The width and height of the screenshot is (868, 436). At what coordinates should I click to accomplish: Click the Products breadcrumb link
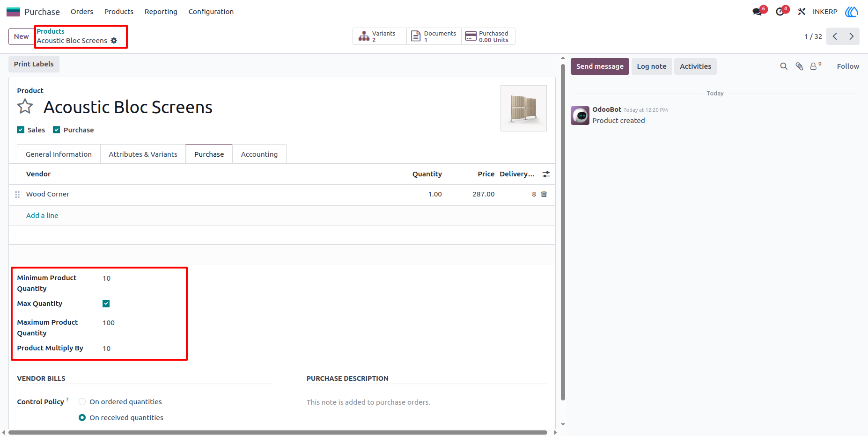51,31
